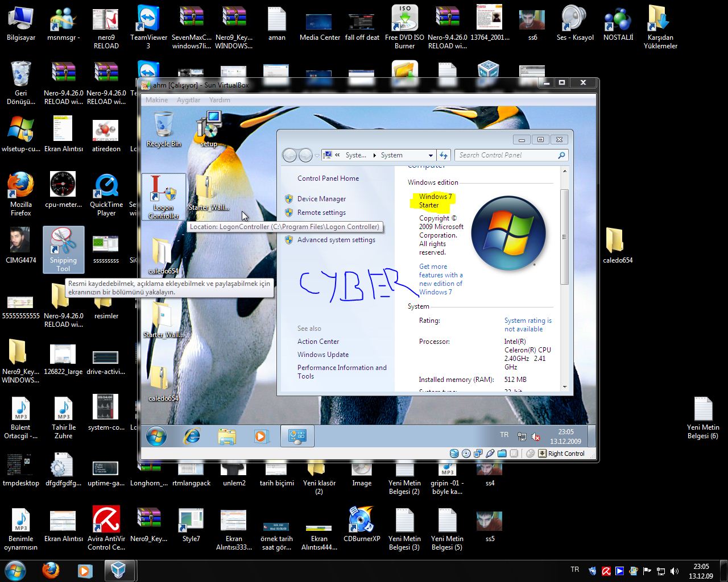Click the muted speaker icon in guest tray
This screenshot has width=728, height=582.
point(536,436)
